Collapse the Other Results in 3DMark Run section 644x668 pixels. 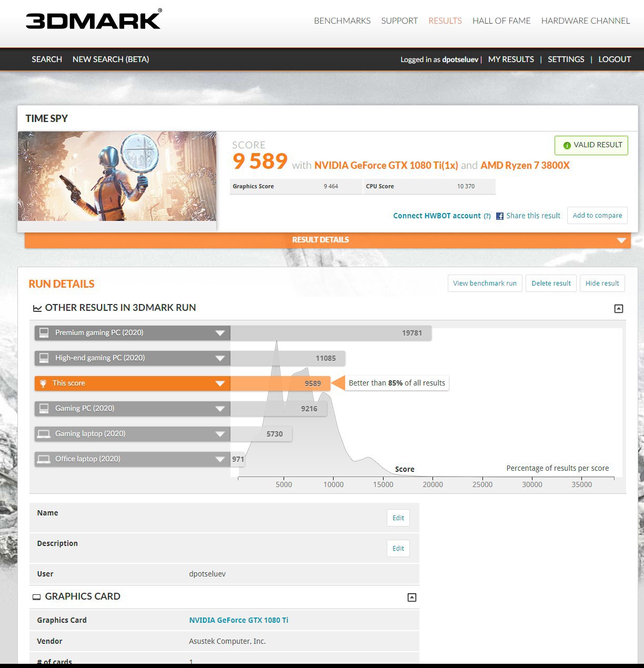[619, 309]
